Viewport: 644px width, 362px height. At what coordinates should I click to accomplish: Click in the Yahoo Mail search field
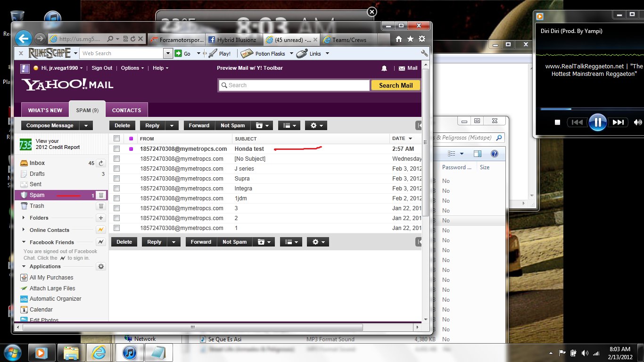pos(294,85)
